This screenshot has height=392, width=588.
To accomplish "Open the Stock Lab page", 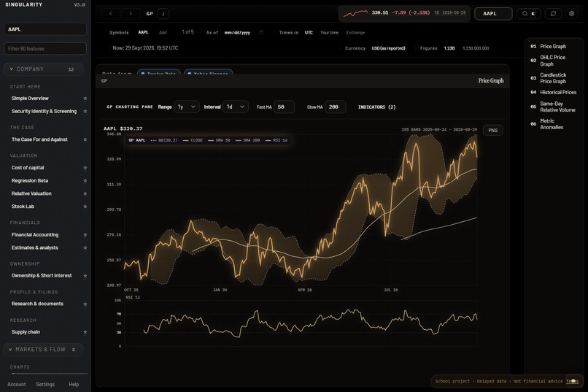I will (x=23, y=207).
